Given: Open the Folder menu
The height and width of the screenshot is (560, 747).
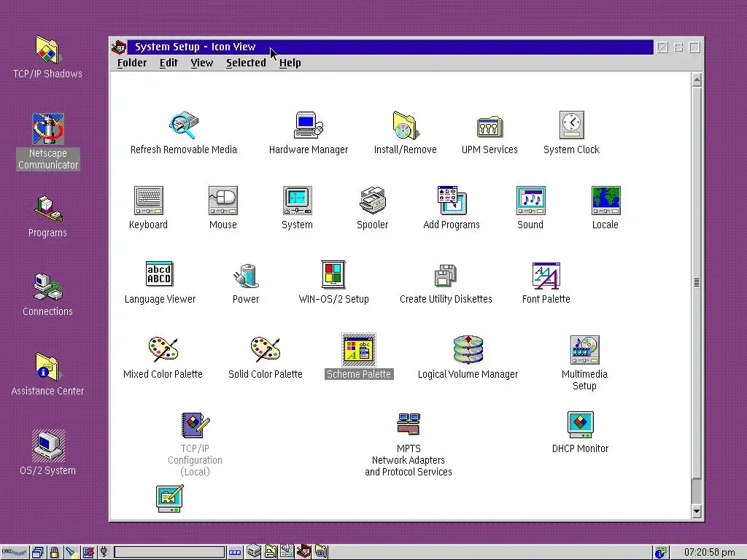Looking at the screenshot, I should 132,63.
